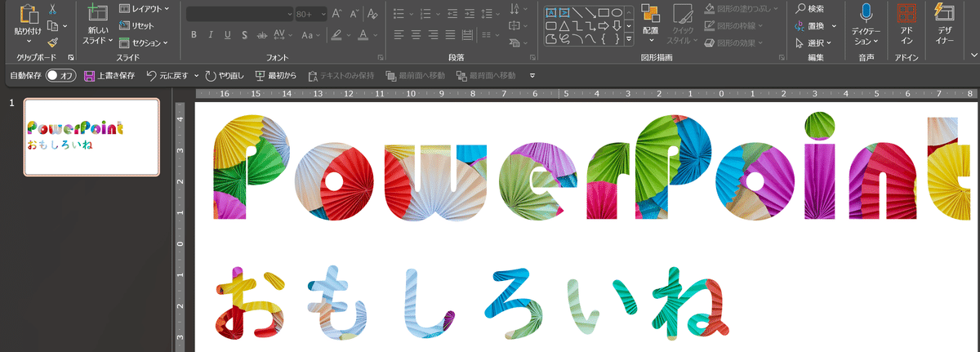Open the デザイナー designer icon

[944, 12]
